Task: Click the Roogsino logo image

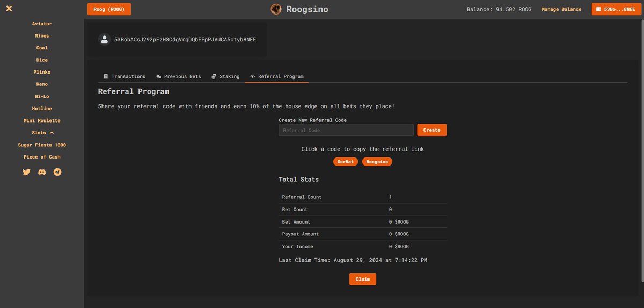Action: click(x=276, y=9)
